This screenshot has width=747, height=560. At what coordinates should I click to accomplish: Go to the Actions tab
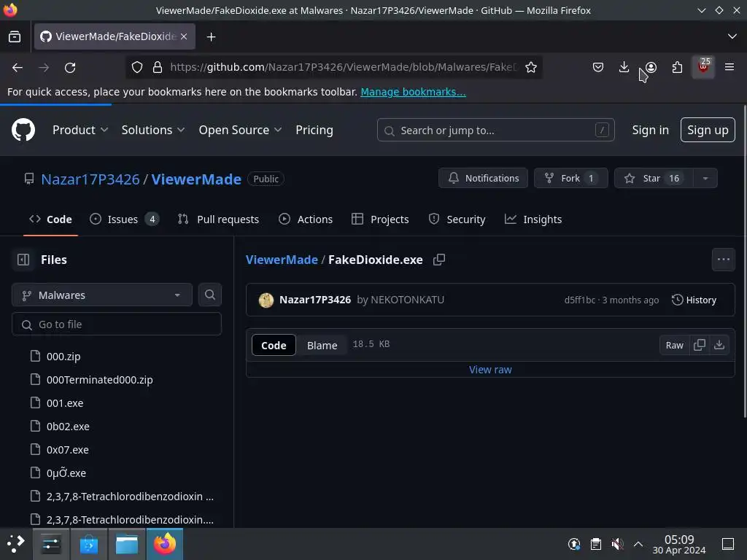[306, 219]
